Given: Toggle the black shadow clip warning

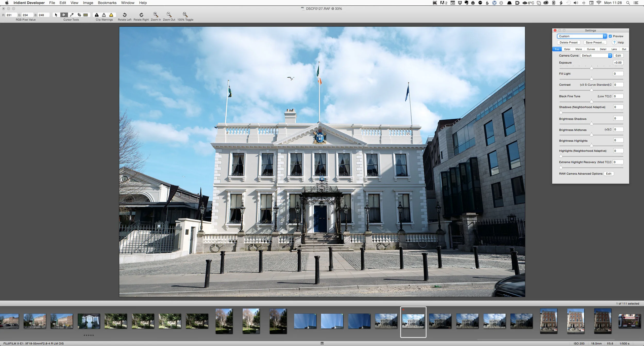Looking at the screenshot, I should click(x=97, y=15).
